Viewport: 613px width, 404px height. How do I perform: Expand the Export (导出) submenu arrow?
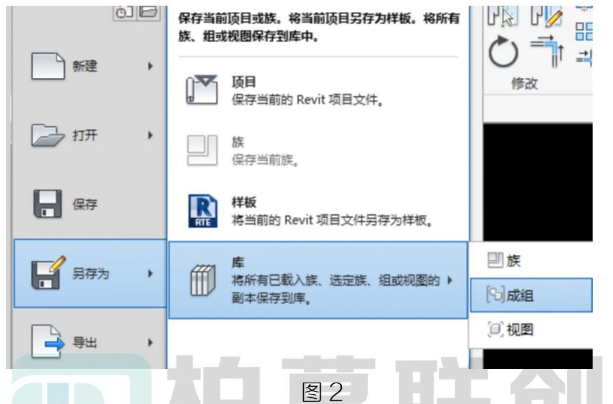point(150,343)
